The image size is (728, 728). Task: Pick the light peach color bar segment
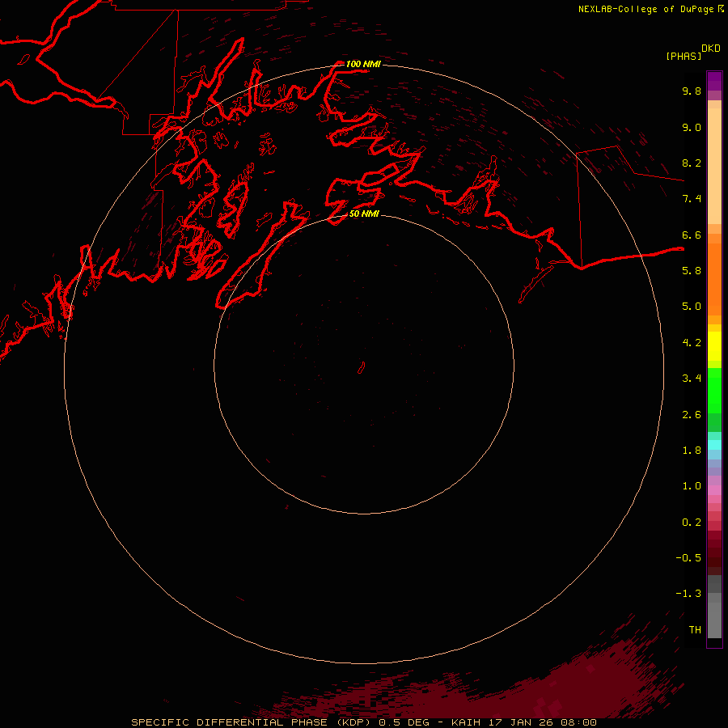coord(714,166)
